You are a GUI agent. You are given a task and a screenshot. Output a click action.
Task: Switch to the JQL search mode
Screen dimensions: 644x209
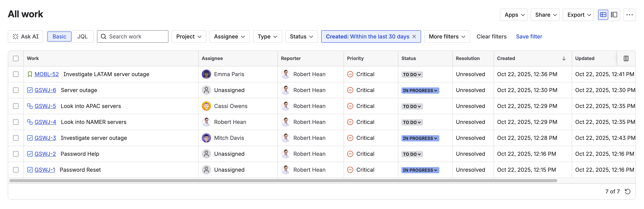click(x=82, y=37)
